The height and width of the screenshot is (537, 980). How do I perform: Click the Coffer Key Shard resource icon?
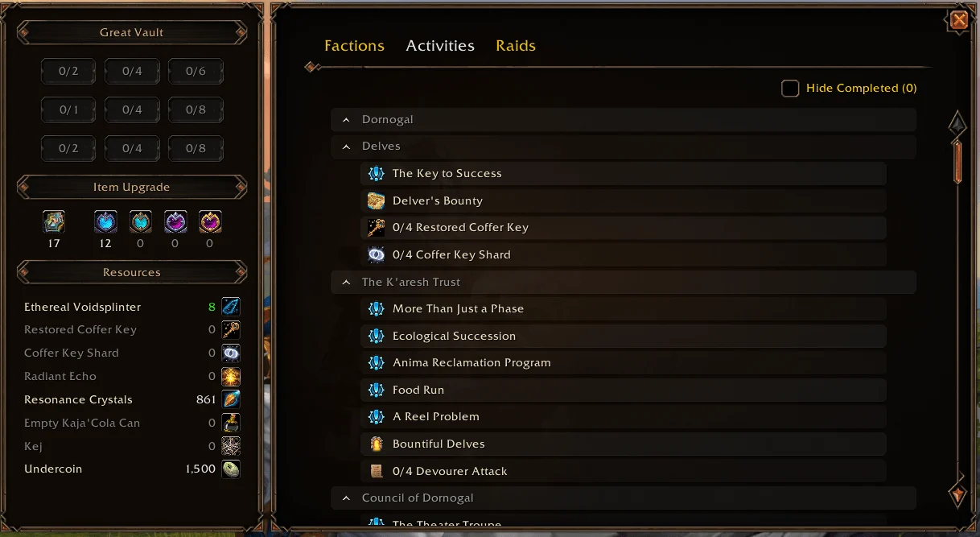(231, 353)
